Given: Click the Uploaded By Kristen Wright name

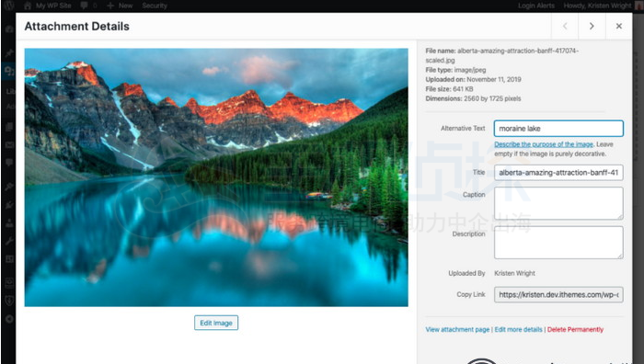Looking at the screenshot, I should click(x=514, y=273).
